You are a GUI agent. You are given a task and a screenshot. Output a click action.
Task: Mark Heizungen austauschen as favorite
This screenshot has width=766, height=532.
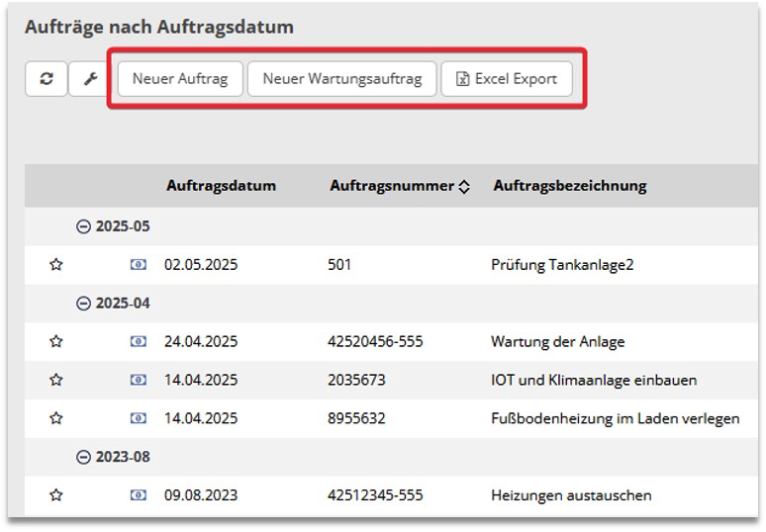56,495
